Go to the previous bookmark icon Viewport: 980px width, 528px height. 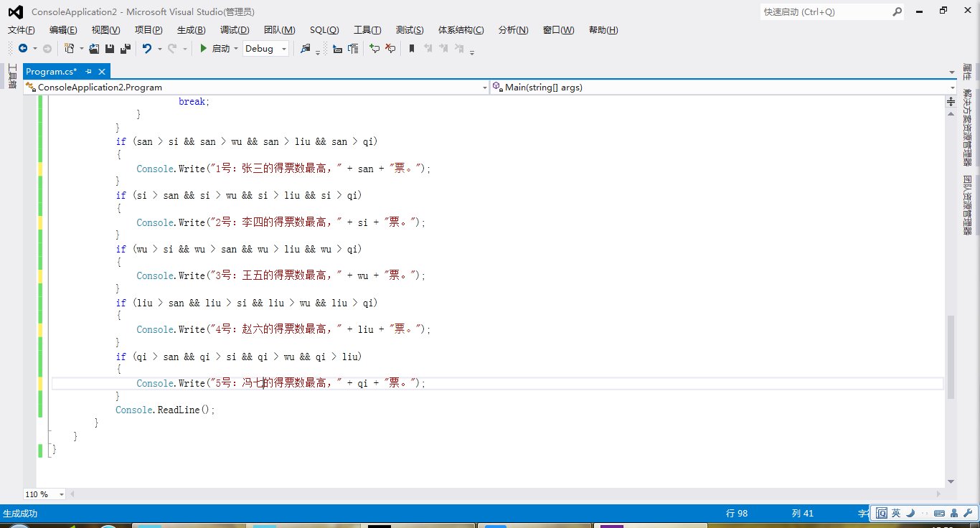[x=428, y=49]
